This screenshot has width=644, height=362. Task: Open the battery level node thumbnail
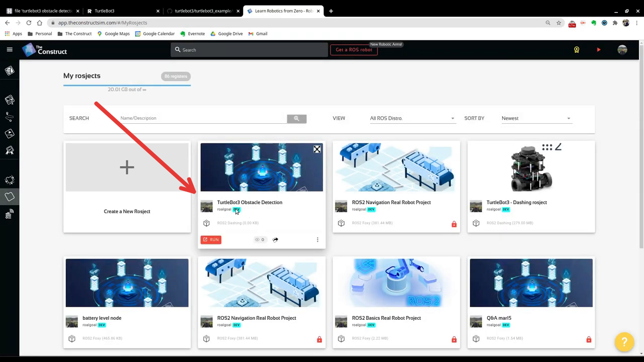coord(127,283)
